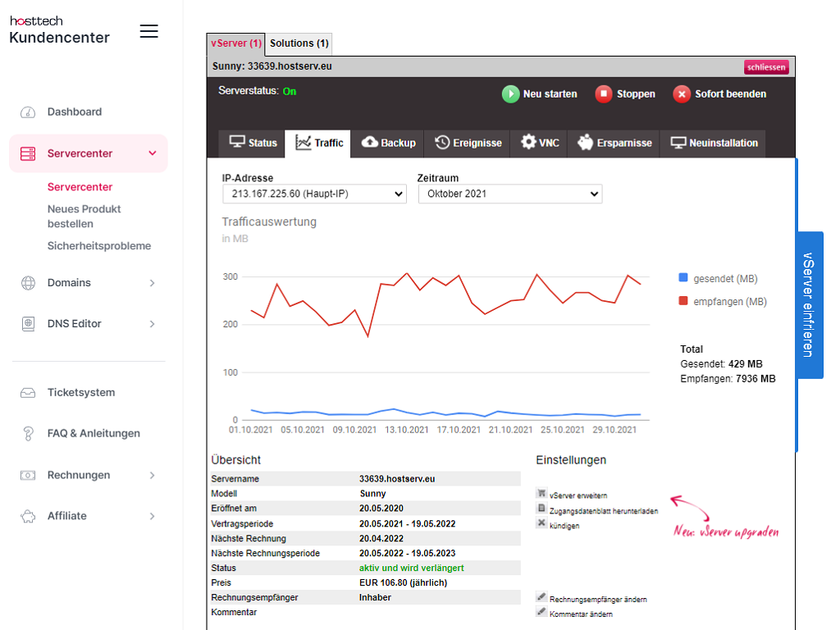Click the Domains globe icon

click(x=28, y=283)
